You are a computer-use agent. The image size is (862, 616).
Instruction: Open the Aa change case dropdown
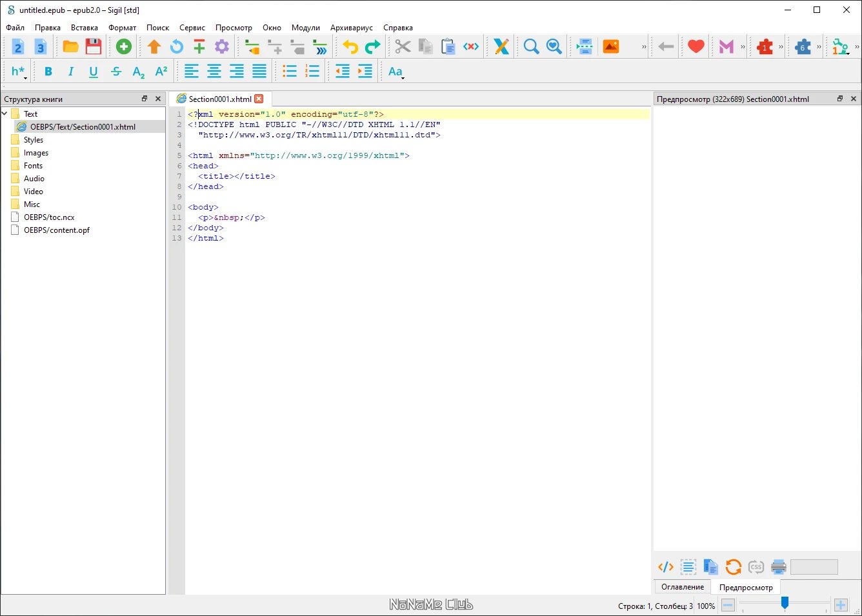[x=396, y=72]
